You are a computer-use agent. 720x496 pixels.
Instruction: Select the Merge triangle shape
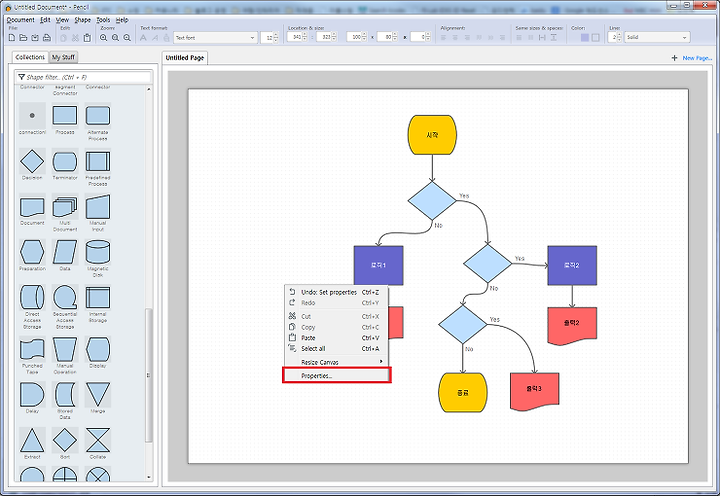tap(97, 395)
